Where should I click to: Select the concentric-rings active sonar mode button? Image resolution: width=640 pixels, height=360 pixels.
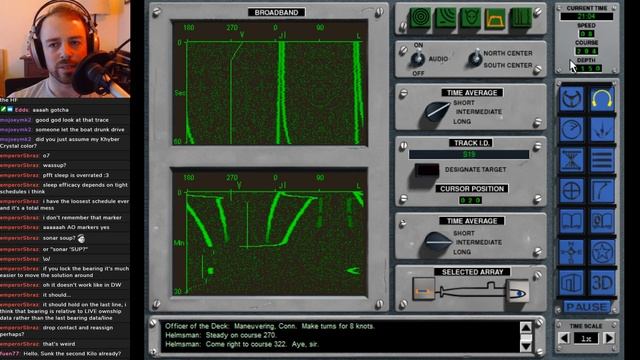(420, 18)
